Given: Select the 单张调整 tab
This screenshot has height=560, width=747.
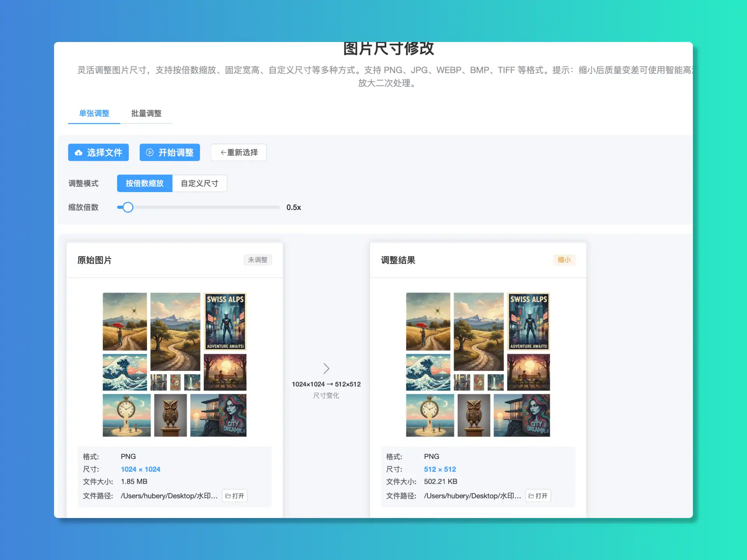Looking at the screenshot, I should pyautogui.click(x=94, y=113).
